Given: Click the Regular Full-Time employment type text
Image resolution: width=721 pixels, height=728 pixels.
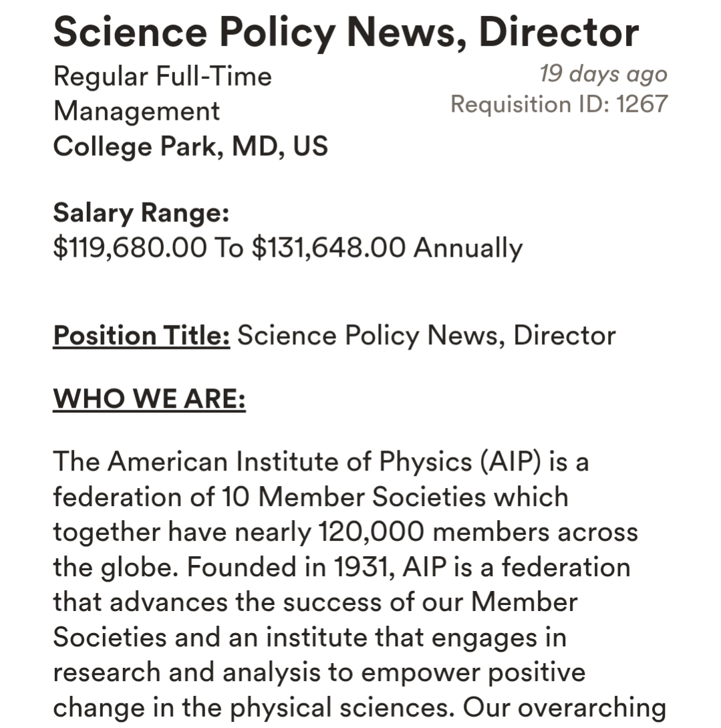Looking at the screenshot, I should (x=162, y=76).
